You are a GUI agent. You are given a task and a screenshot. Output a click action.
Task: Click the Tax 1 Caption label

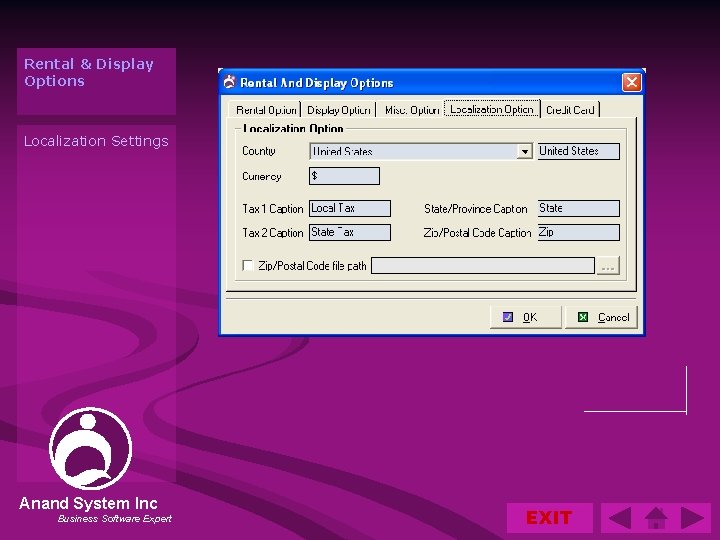273,209
